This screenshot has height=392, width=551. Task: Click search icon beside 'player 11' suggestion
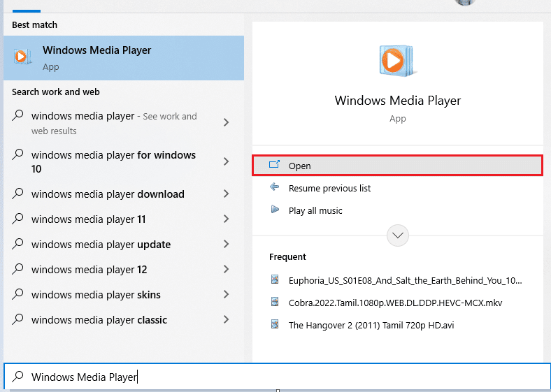pos(17,219)
